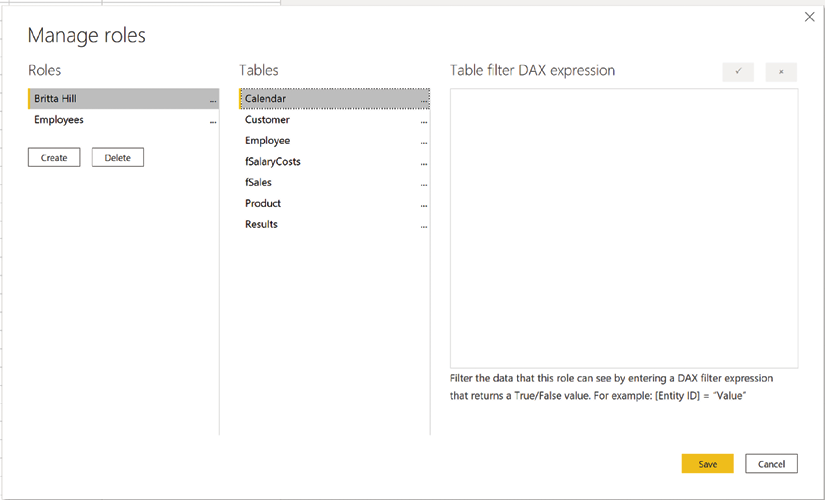
Task: Open ellipsis menu for fSales table
Action: (424, 184)
